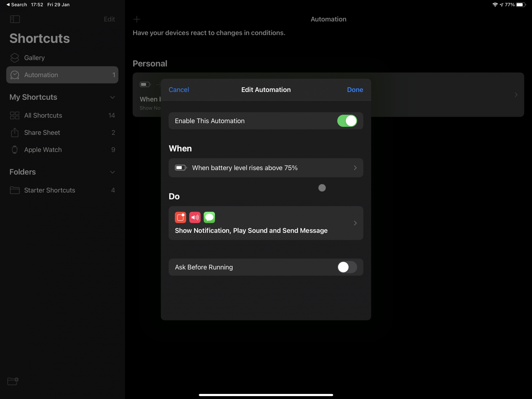Open Starter Shortcuts folder
Viewport: 532px width, 399px height.
[50, 190]
